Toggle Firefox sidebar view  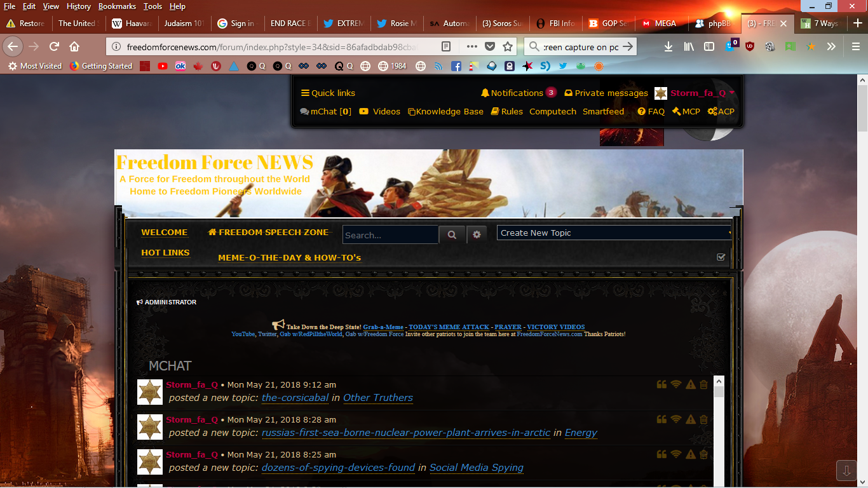(x=709, y=46)
